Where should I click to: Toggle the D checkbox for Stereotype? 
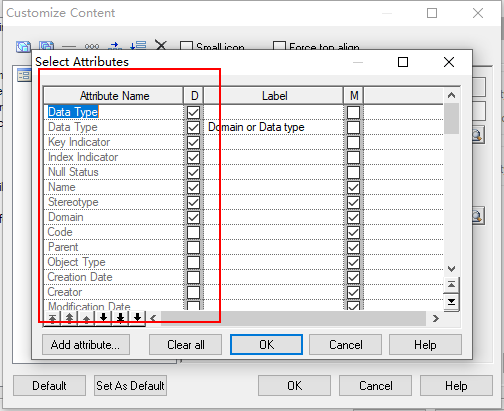[x=193, y=202]
